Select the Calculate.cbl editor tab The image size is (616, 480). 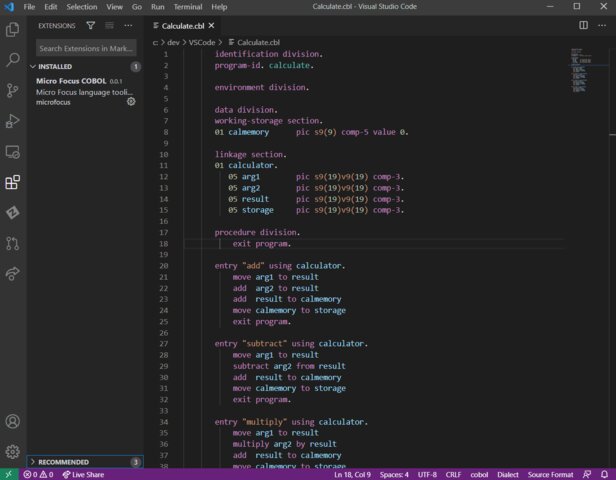183,26
